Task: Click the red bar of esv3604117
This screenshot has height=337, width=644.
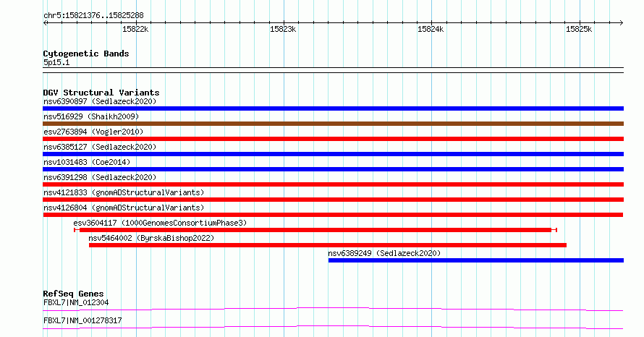Action: (315, 230)
